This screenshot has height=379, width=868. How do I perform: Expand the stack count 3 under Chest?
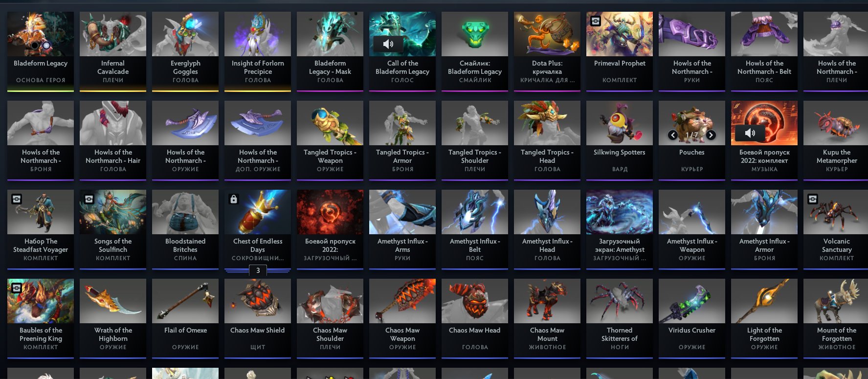(258, 270)
